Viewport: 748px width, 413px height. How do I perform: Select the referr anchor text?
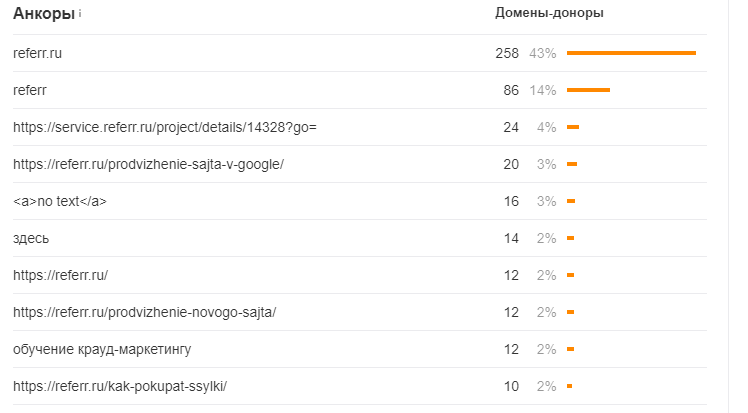click(x=30, y=90)
